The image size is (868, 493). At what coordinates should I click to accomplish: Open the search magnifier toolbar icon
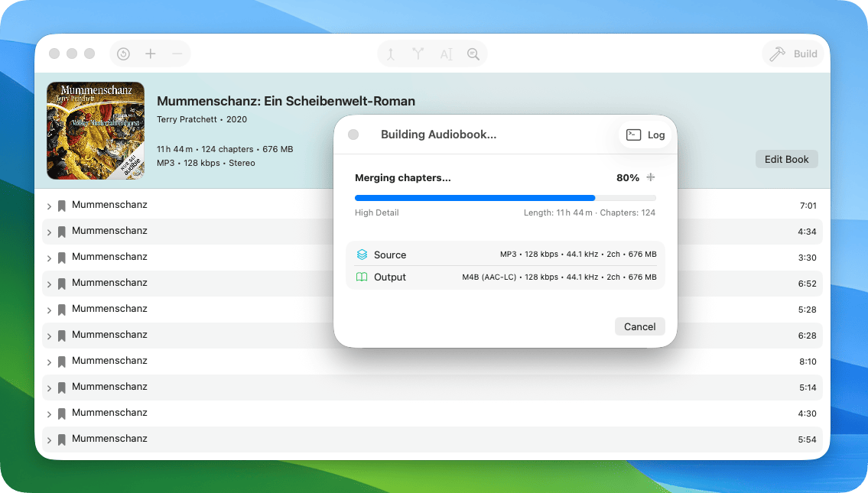point(473,54)
